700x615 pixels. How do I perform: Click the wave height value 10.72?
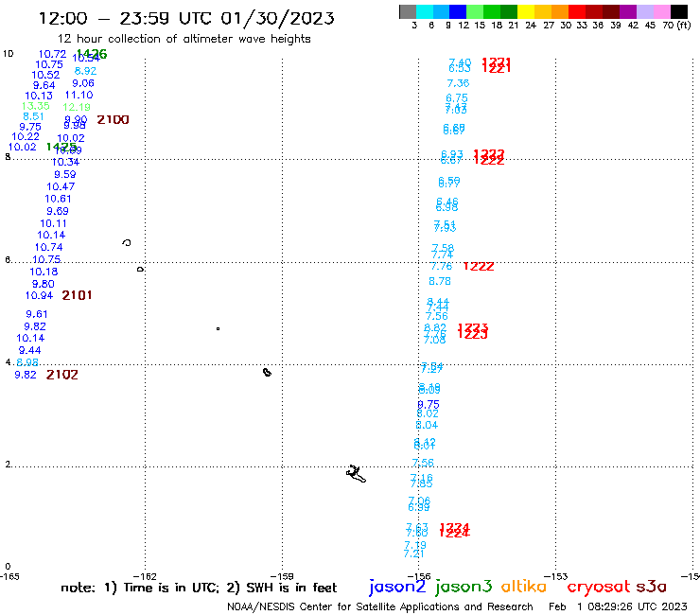[x=52, y=54]
